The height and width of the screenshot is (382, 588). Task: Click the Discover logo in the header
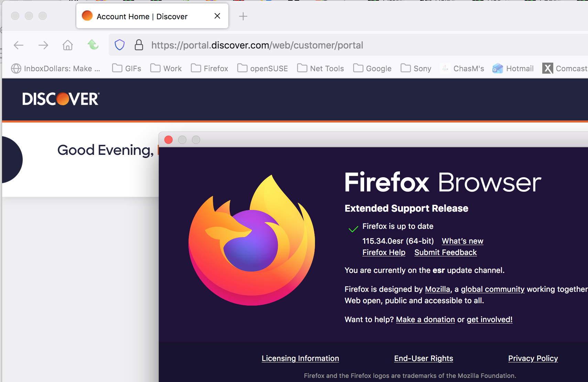(x=61, y=99)
